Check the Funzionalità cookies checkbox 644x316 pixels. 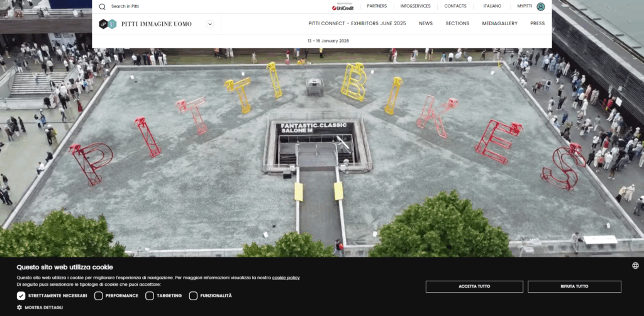click(193, 296)
